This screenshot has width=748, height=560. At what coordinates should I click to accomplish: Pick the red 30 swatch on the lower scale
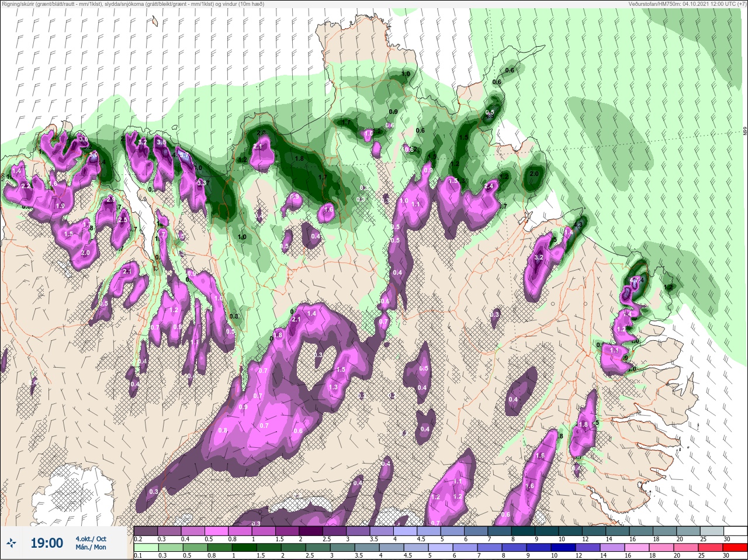pyautogui.click(x=735, y=548)
